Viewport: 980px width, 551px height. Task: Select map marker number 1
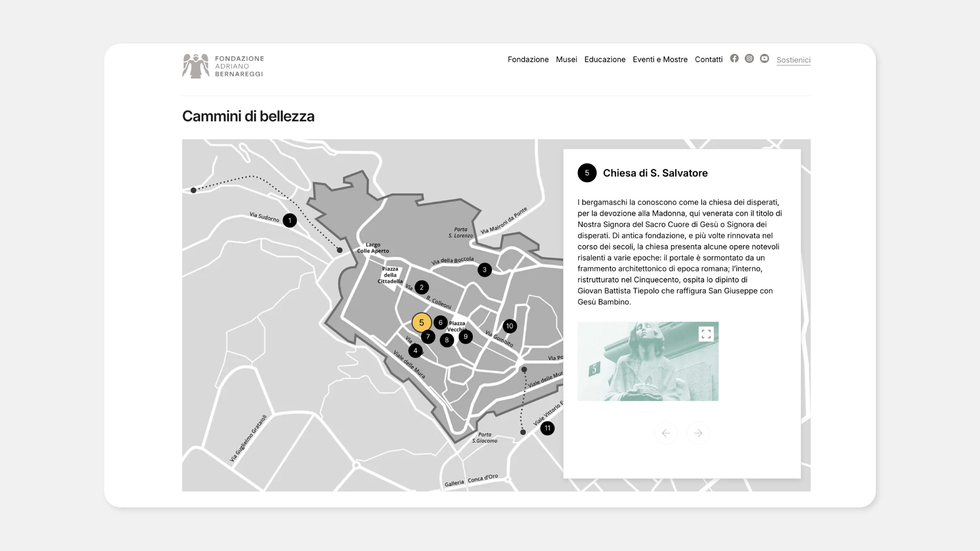pos(290,220)
